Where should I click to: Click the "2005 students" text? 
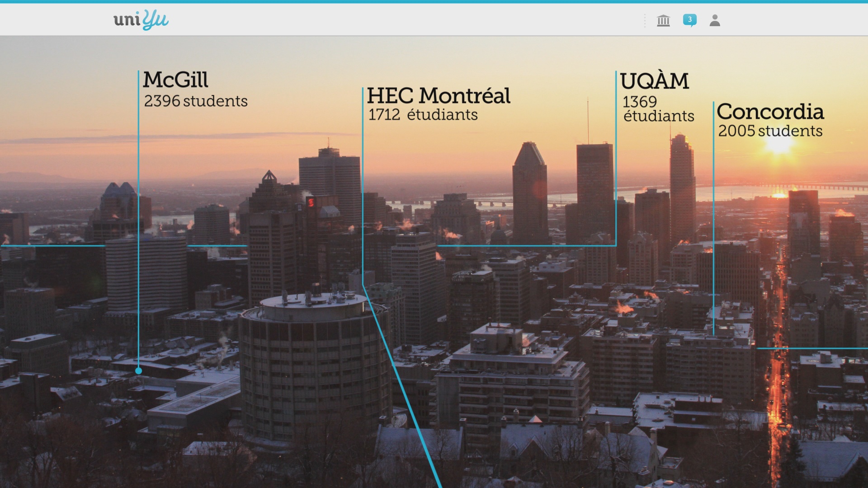pos(770,131)
